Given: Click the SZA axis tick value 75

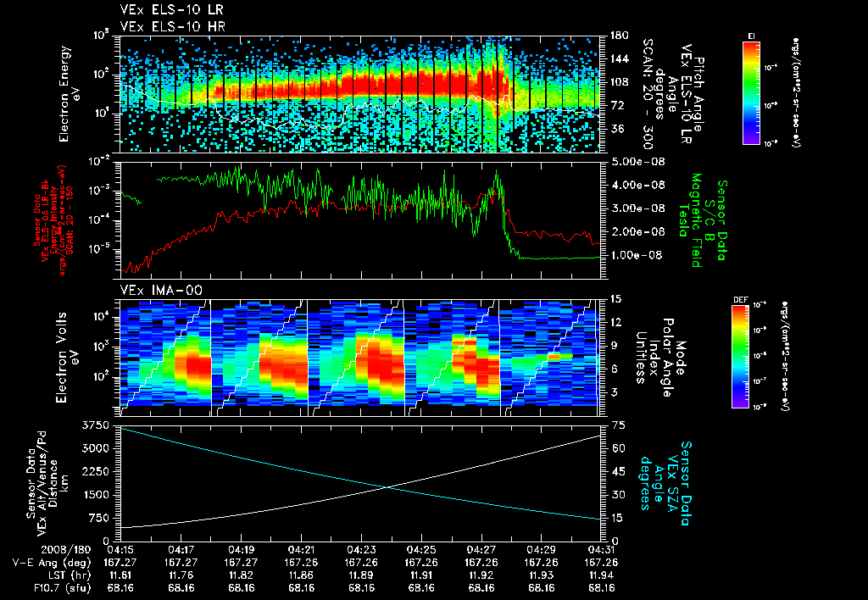Looking at the screenshot, I should click(618, 425).
